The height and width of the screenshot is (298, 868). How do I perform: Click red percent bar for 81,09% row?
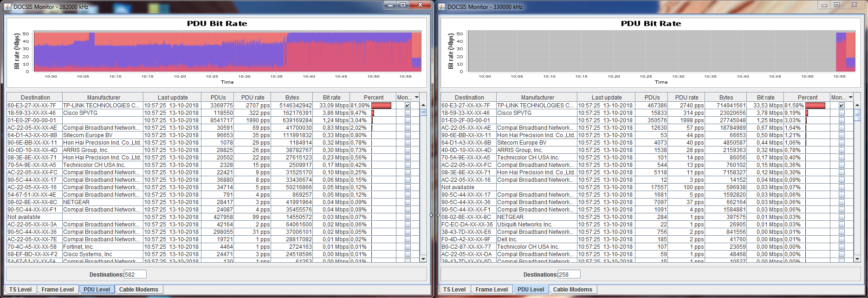click(382, 106)
